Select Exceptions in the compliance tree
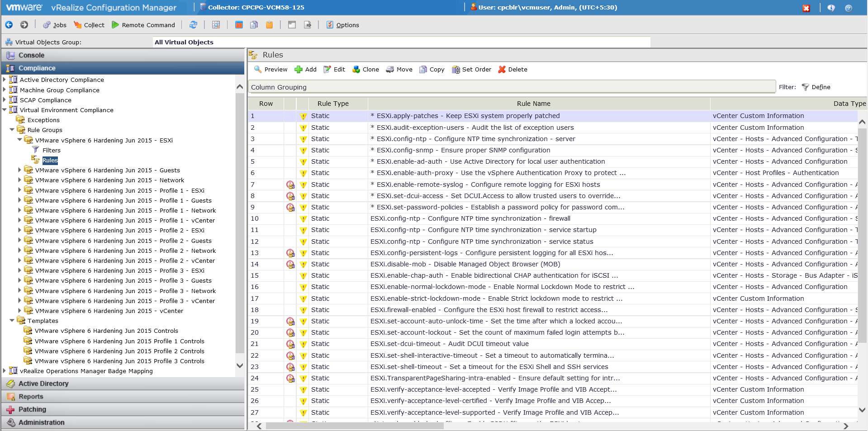Screen dimensions: 868x431 (43, 120)
